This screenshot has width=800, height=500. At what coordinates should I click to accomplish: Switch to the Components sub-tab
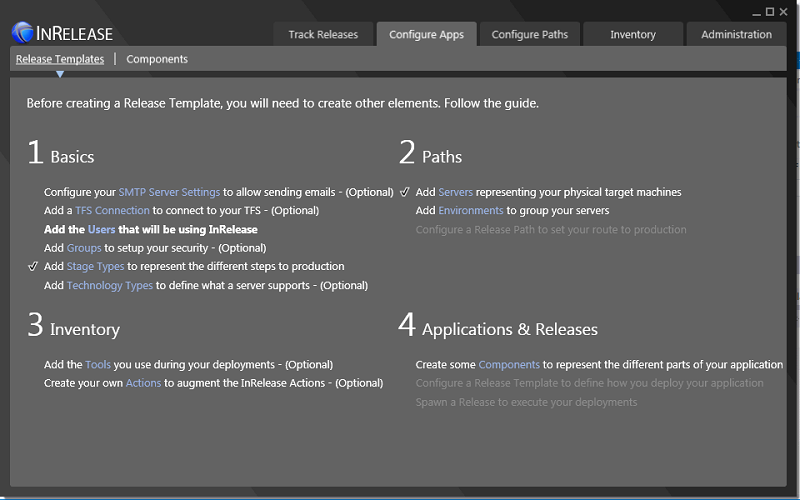point(157,59)
